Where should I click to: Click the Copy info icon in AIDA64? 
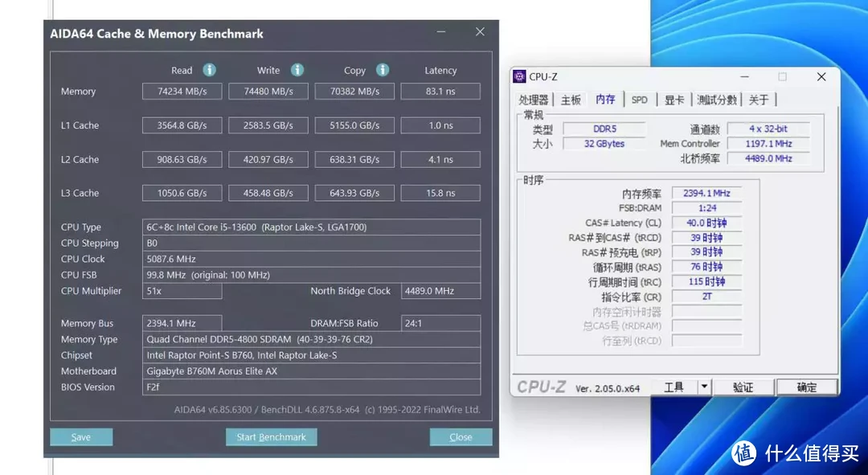tap(383, 70)
